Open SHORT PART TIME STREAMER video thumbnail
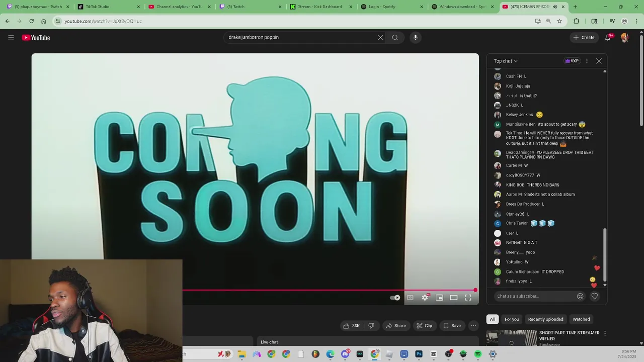 512,338
